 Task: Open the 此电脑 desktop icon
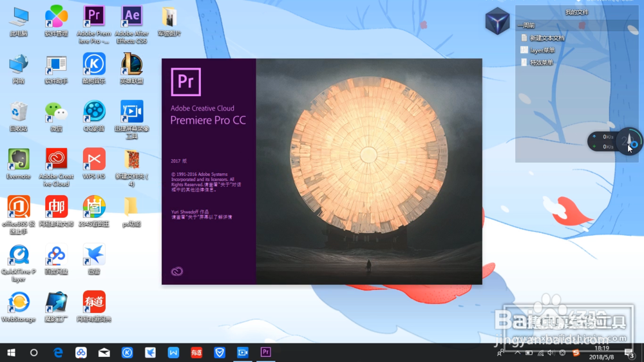click(x=19, y=22)
